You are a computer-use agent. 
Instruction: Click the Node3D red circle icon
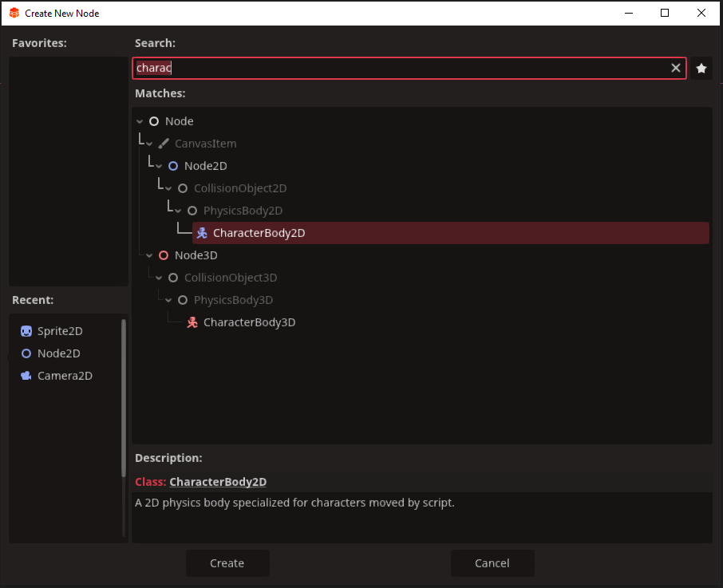(164, 255)
